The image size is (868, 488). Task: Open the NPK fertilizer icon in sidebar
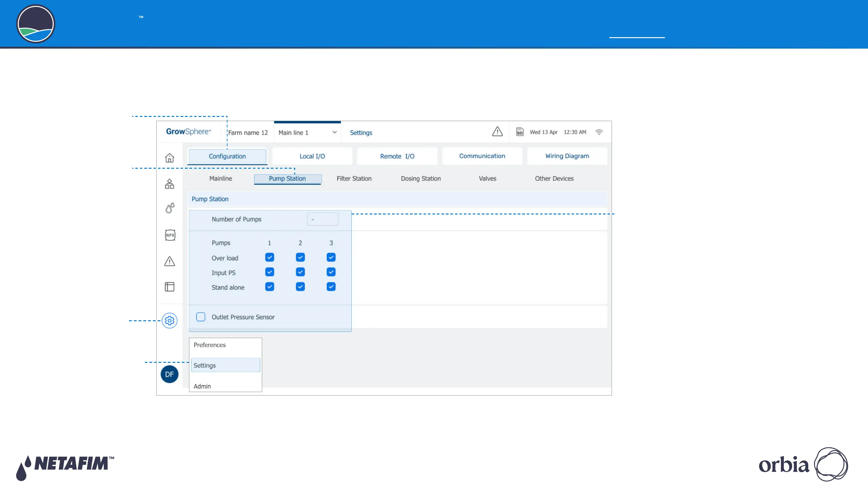[x=170, y=235]
